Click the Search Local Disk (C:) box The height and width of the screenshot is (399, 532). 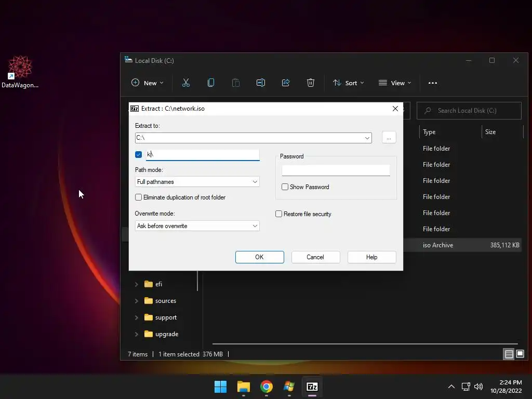pos(469,111)
